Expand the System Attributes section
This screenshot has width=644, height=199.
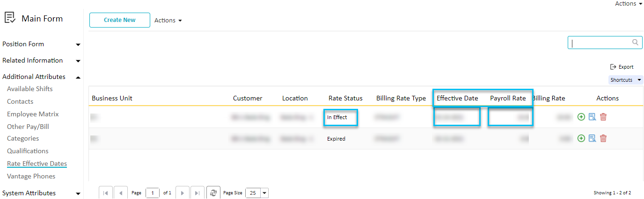[x=41, y=193]
